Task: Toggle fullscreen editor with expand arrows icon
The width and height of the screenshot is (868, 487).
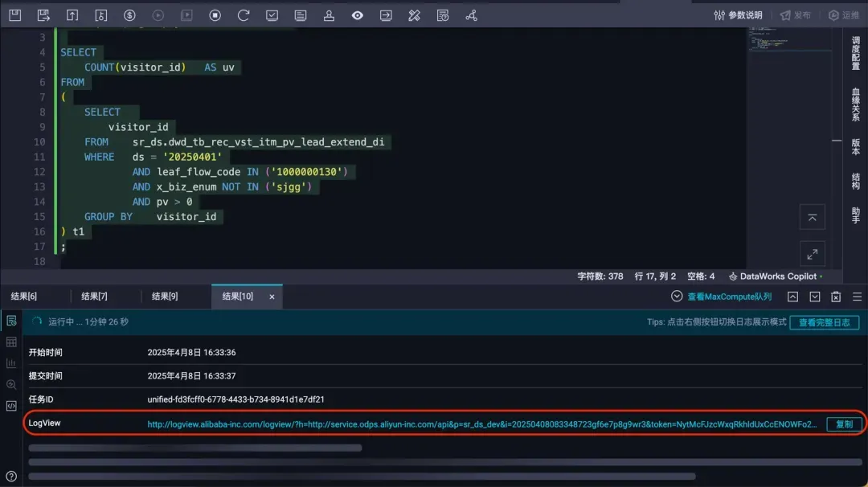Action: [812, 254]
